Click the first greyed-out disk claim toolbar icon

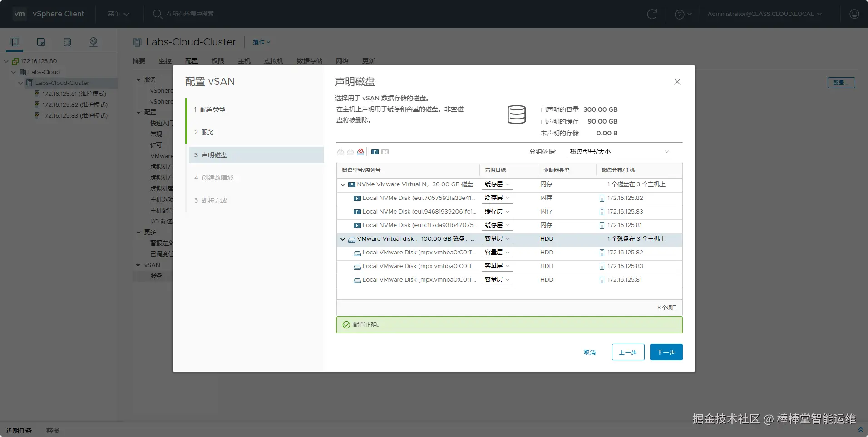pos(340,152)
